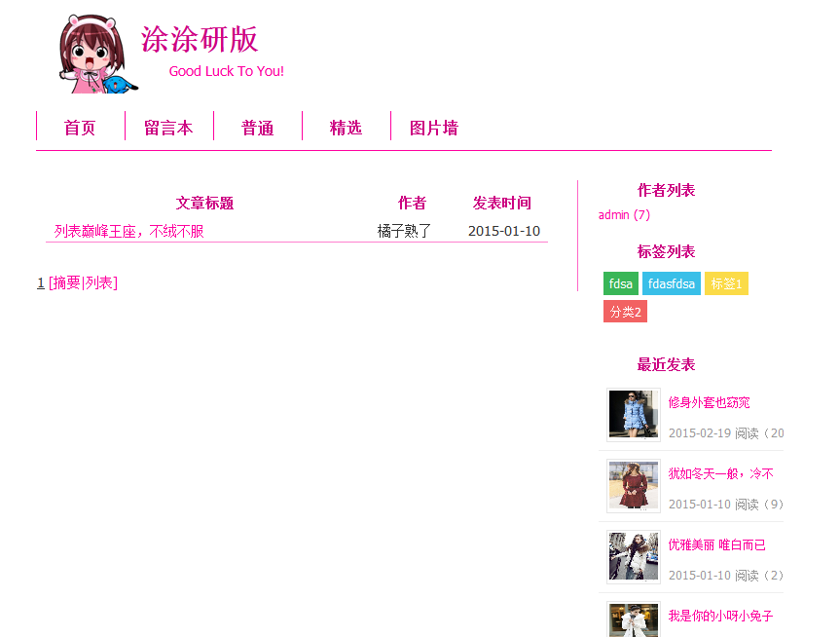The height and width of the screenshot is (637, 840).
Task: Open thumbnail of white coat post
Action: [x=634, y=557]
